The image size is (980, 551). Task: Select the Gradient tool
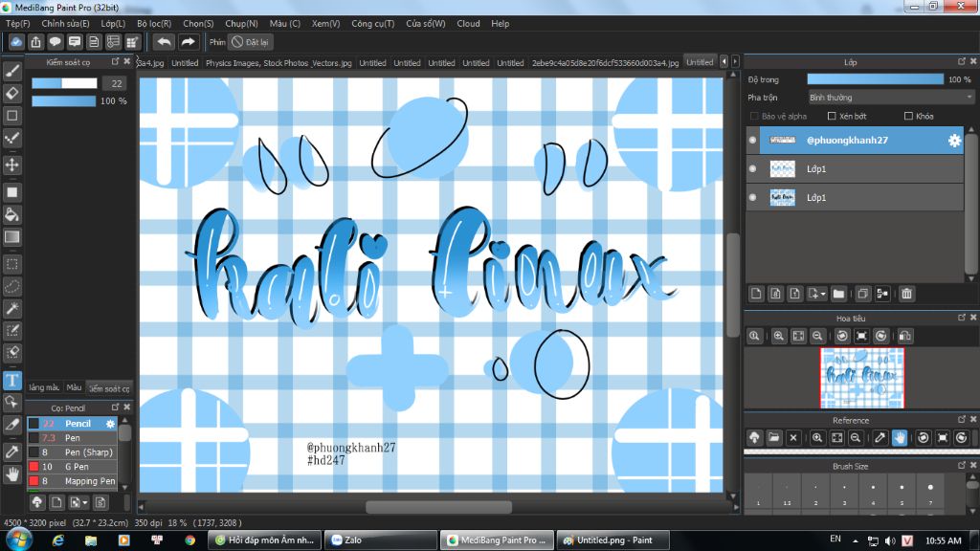click(x=11, y=237)
